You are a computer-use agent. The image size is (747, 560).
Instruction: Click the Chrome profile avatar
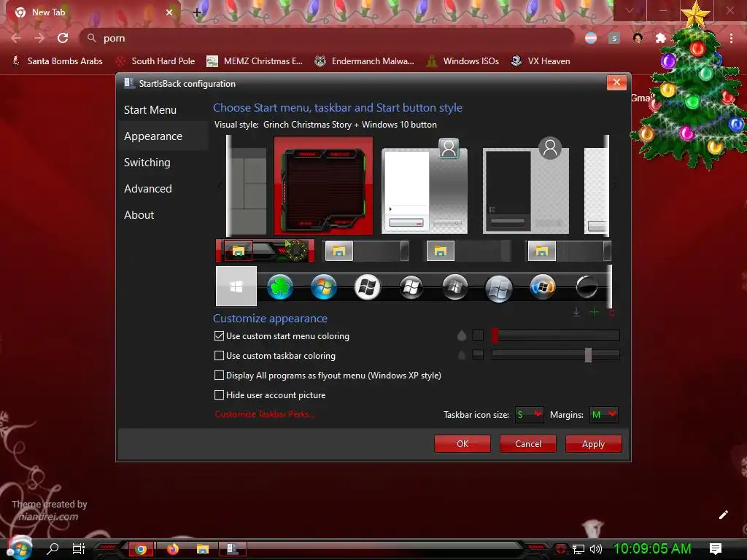[x=638, y=38]
